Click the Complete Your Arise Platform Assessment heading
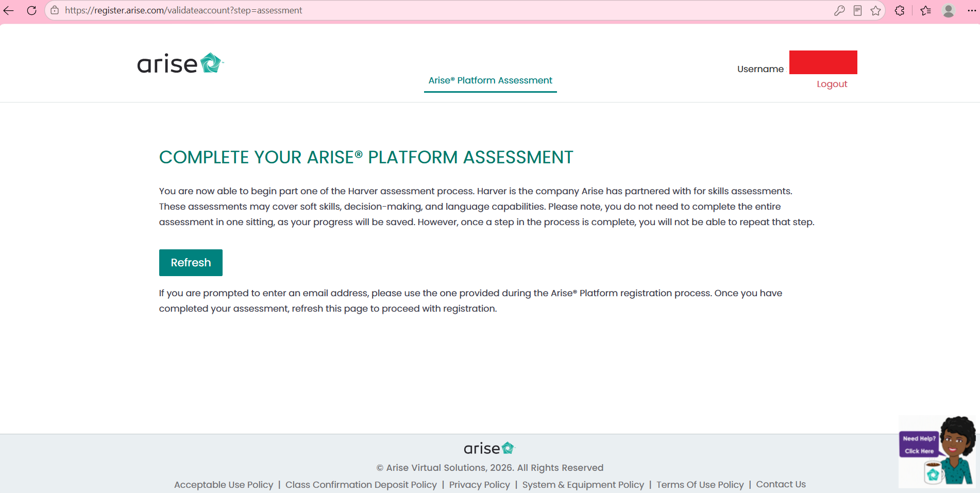 (x=366, y=157)
